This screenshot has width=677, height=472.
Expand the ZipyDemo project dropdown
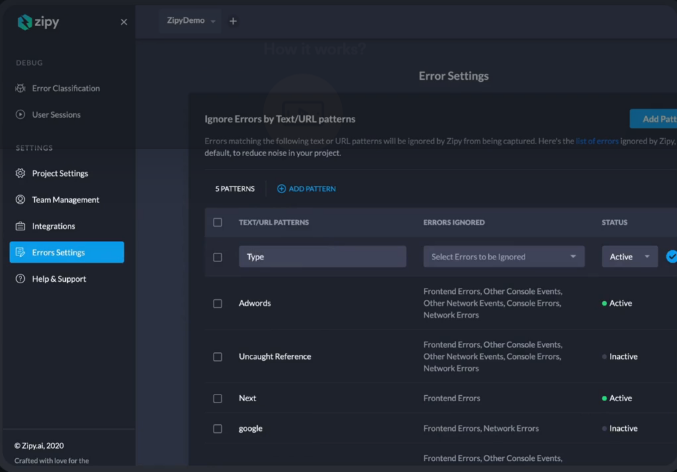click(x=192, y=21)
